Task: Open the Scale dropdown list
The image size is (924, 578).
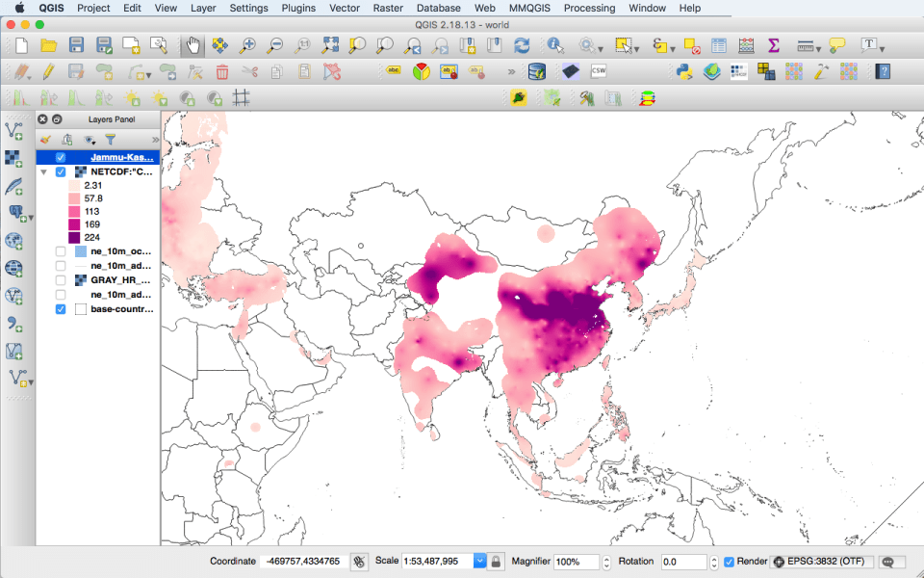Action: 479,562
